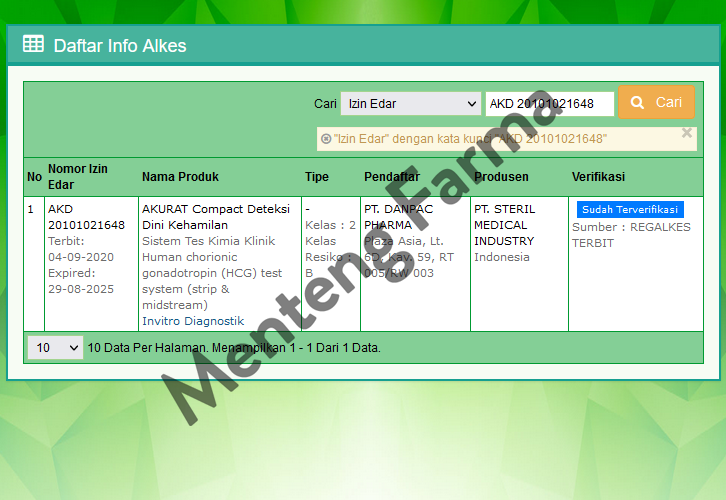Dismiss the search keyword alert message
The width and height of the screenshot is (726, 500).
tap(686, 132)
